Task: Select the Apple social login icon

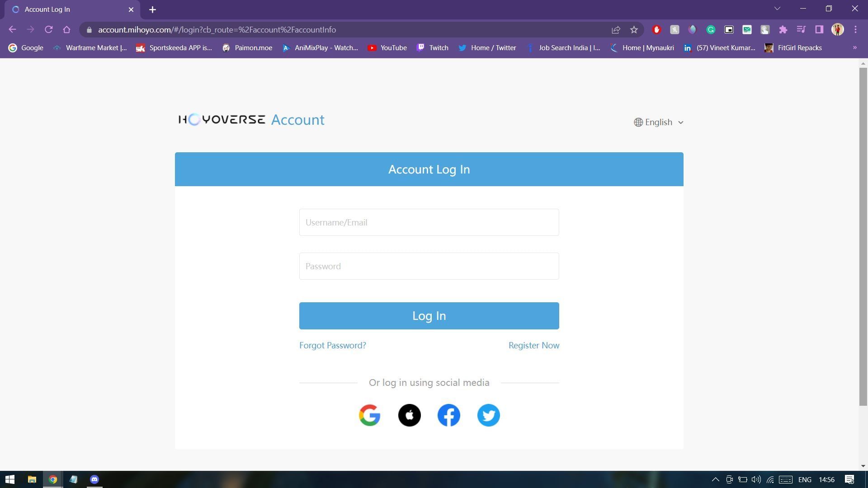Action: coord(409,415)
